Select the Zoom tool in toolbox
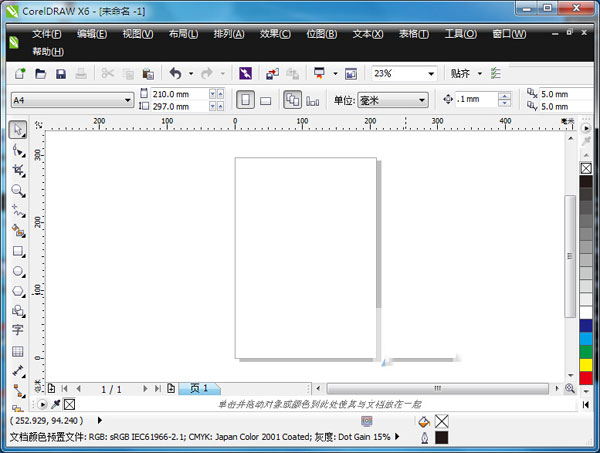 18,190
